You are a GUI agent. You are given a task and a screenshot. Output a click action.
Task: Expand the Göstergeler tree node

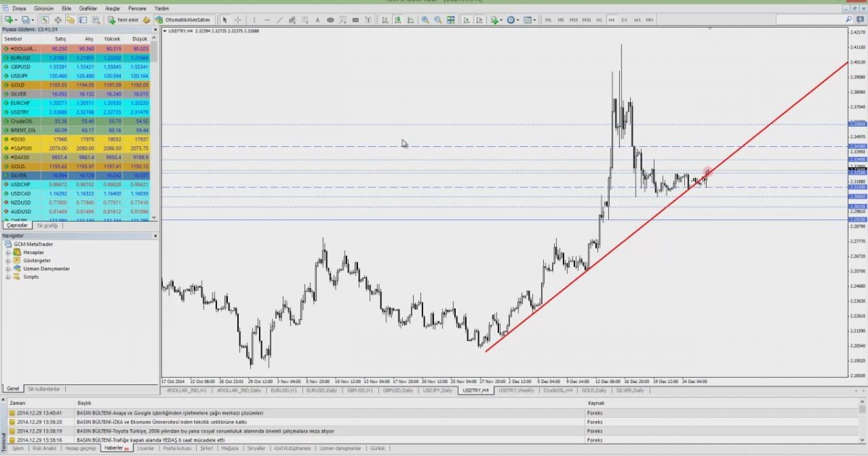(x=8, y=261)
